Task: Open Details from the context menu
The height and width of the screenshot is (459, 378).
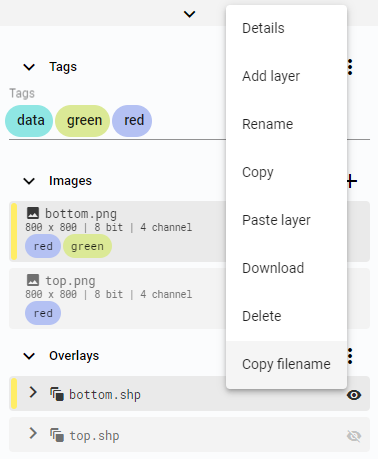Action: (286, 28)
